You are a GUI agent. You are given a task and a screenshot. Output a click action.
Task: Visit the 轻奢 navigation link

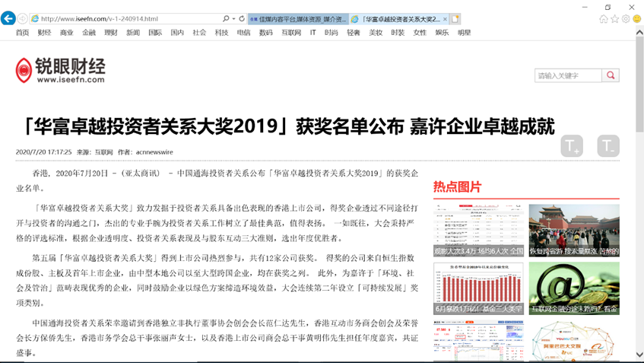tap(354, 33)
